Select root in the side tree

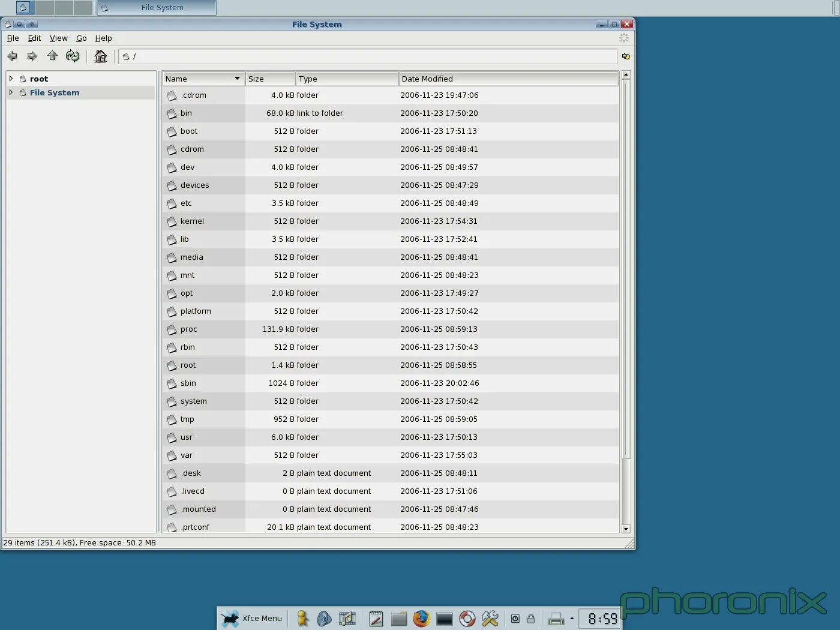click(39, 79)
